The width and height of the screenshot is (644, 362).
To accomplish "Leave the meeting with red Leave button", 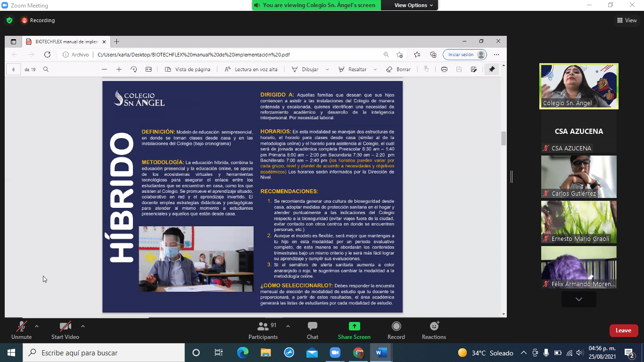I will tap(623, 330).
